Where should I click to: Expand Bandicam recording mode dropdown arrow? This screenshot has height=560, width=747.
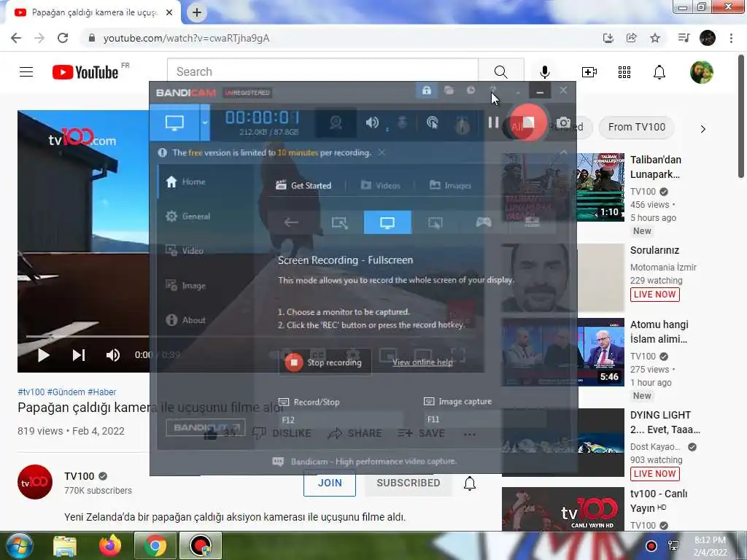coord(205,122)
